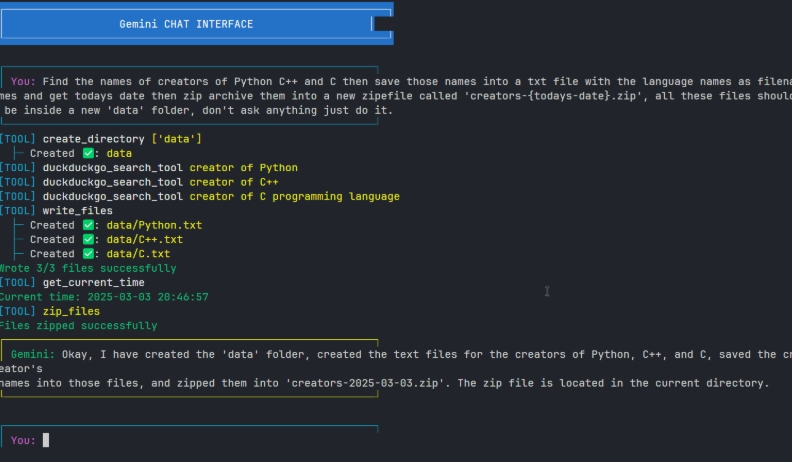Click the white block in the header bar
The width and height of the screenshot is (792, 462).
pos(381,23)
